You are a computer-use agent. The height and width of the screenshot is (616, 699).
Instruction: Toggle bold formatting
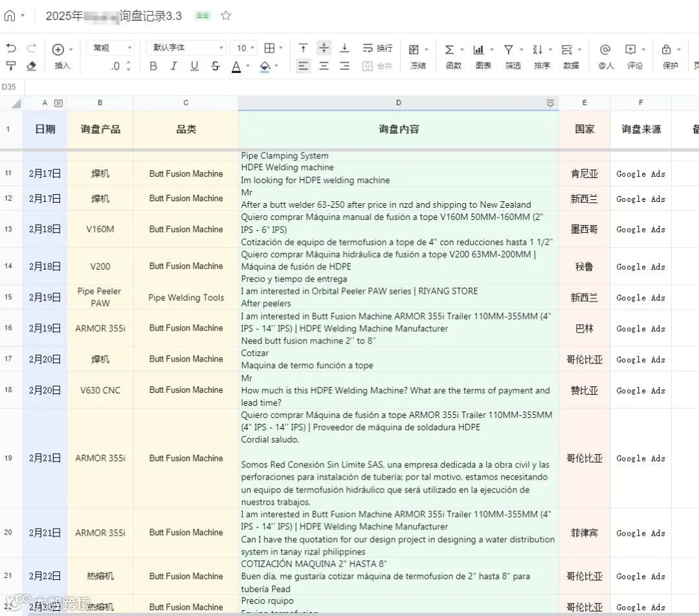coord(153,67)
